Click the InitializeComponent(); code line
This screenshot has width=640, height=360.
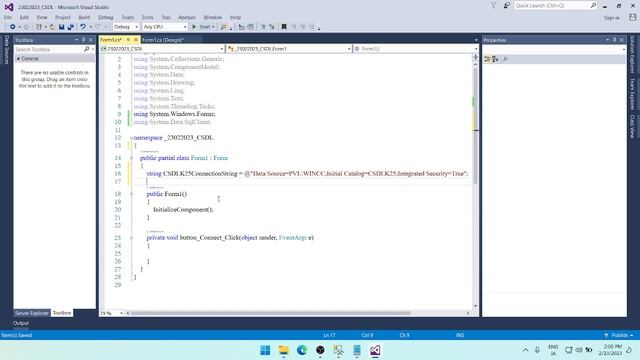183,210
